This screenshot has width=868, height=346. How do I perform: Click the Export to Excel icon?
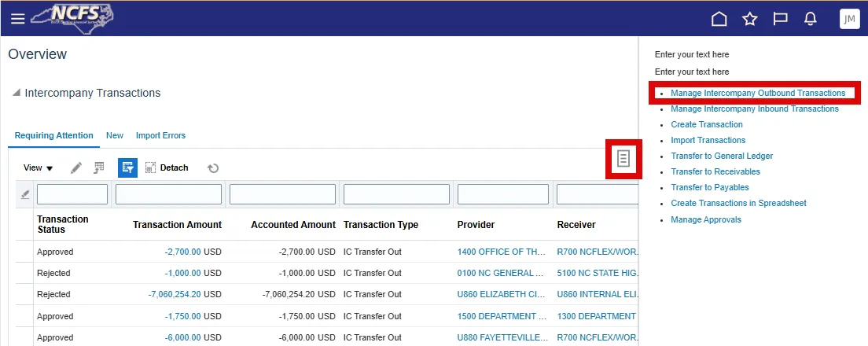pyautogui.click(x=99, y=167)
